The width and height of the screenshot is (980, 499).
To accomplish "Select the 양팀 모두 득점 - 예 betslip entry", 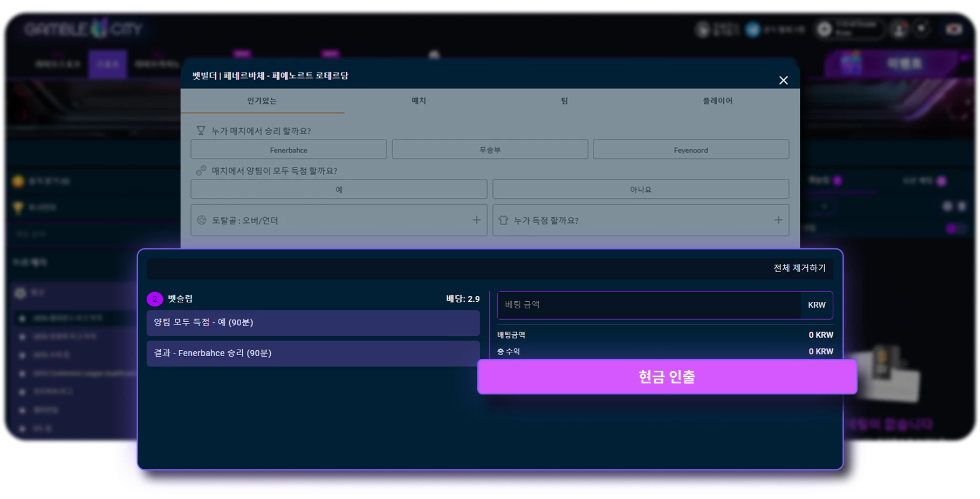I will click(313, 322).
